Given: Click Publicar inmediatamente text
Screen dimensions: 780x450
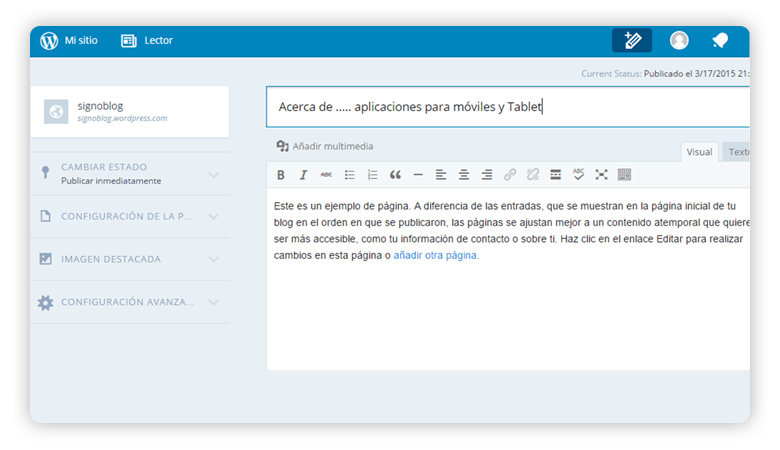Looking at the screenshot, I should [x=111, y=181].
